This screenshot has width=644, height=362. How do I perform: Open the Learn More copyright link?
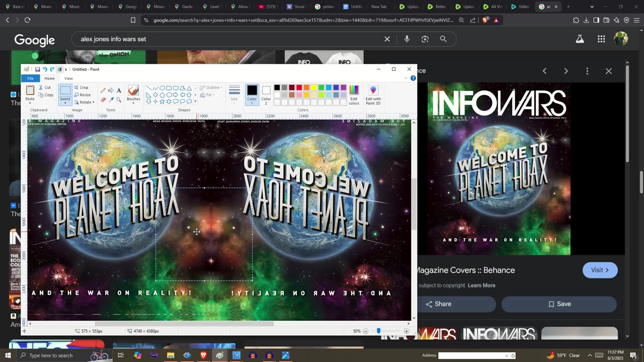(481, 285)
